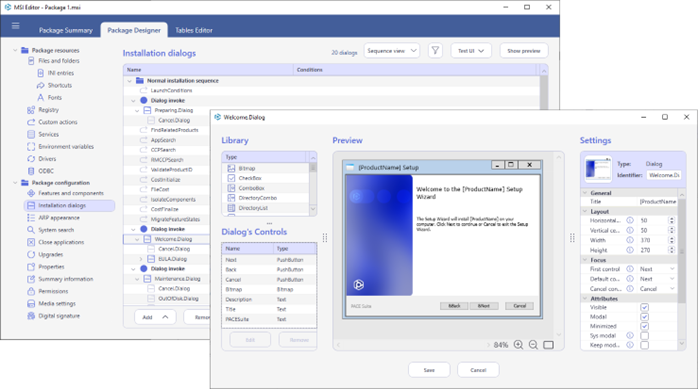Enable the Sys modal checkbox
The height and width of the screenshot is (389, 698).
644,336
